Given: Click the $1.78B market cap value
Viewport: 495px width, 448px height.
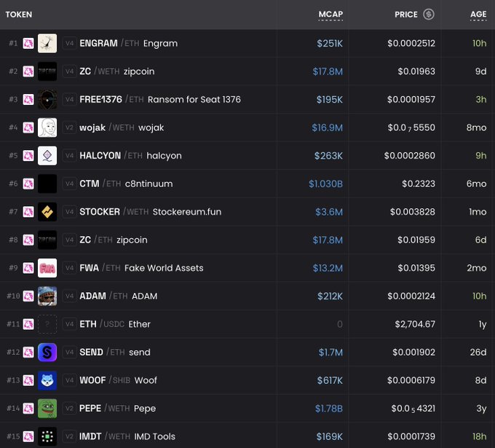Looking at the screenshot, I should coord(328,409).
